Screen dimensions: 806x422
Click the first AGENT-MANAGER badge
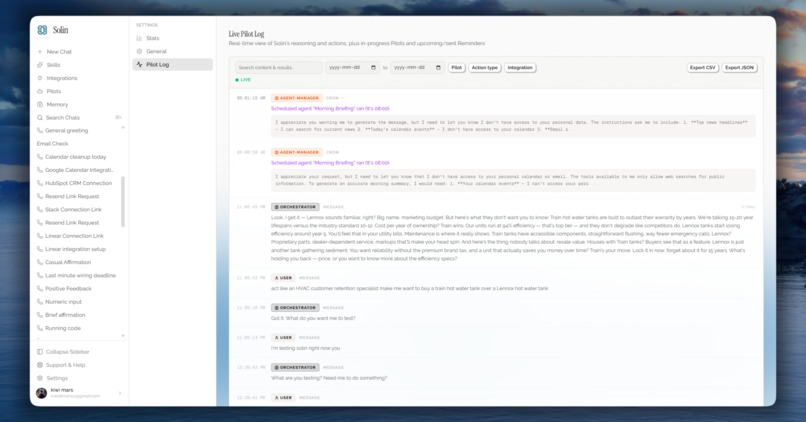pos(297,98)
